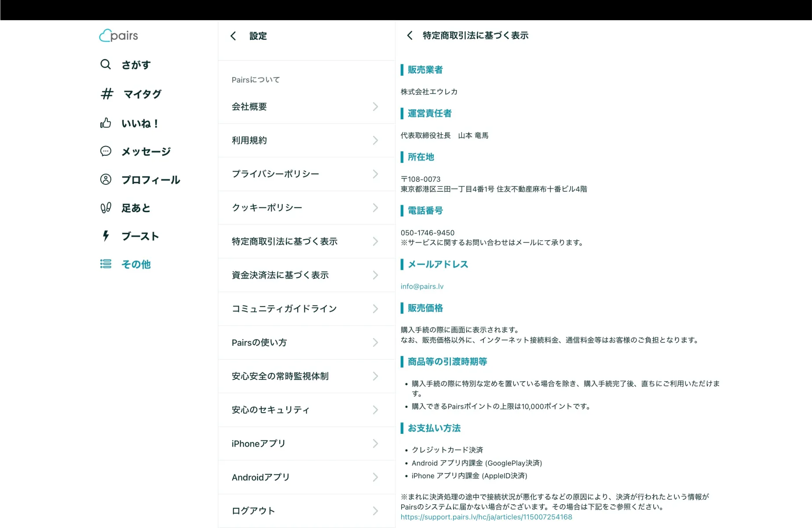This screenshot has height=528, width=812.
Task: Click the company name 株式会社エウレカ
Action: [429, 92]
